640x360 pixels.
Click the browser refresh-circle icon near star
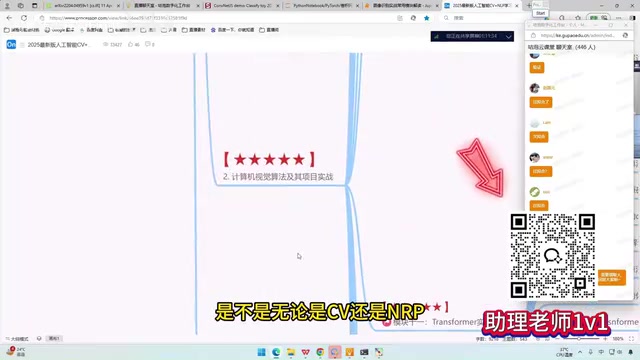tap(413, 18)
